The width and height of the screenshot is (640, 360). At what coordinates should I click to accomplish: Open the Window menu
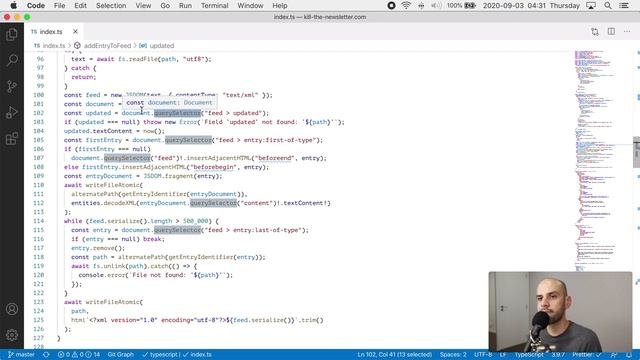250,5
